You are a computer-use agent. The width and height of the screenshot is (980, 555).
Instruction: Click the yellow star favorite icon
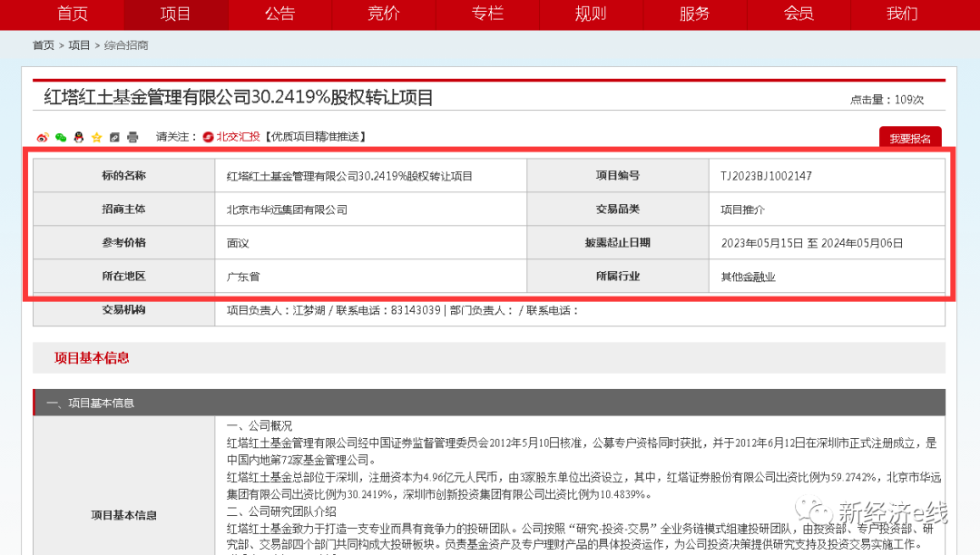click(96, 137)
